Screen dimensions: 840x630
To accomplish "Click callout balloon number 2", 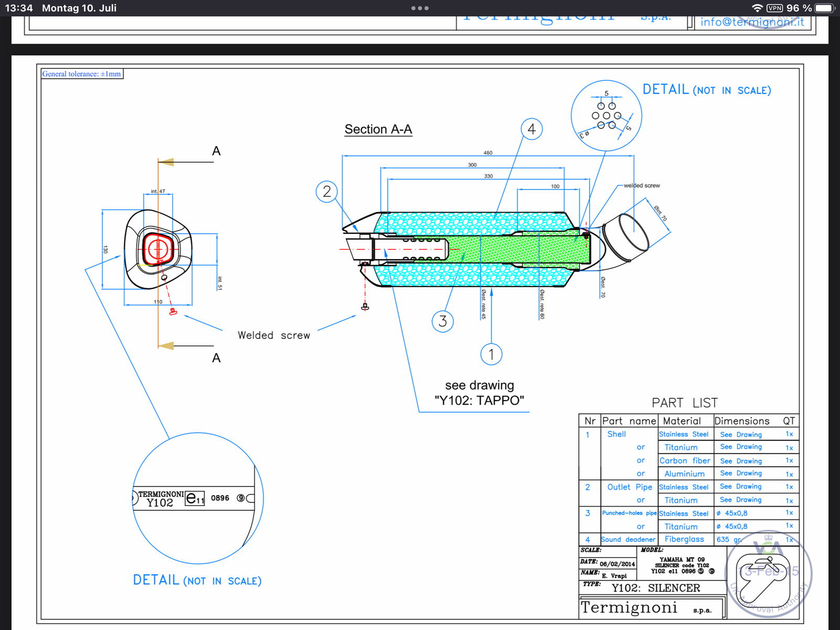I will (x=327, y=192).
